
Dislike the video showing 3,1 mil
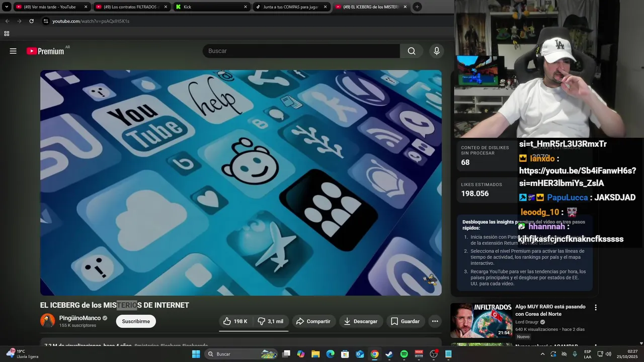click(x=271, y=321)
